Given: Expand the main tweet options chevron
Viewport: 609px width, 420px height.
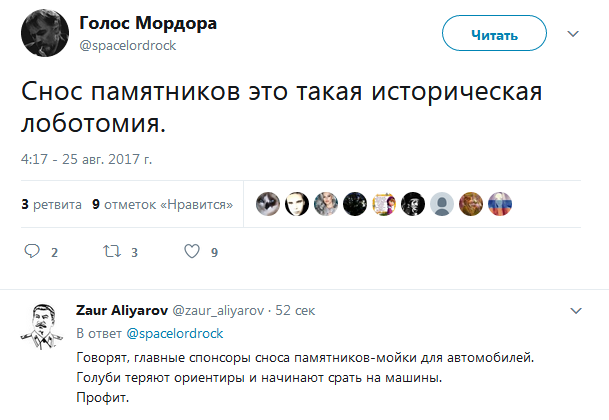Looking at the screenshot, I should (573, 34).
